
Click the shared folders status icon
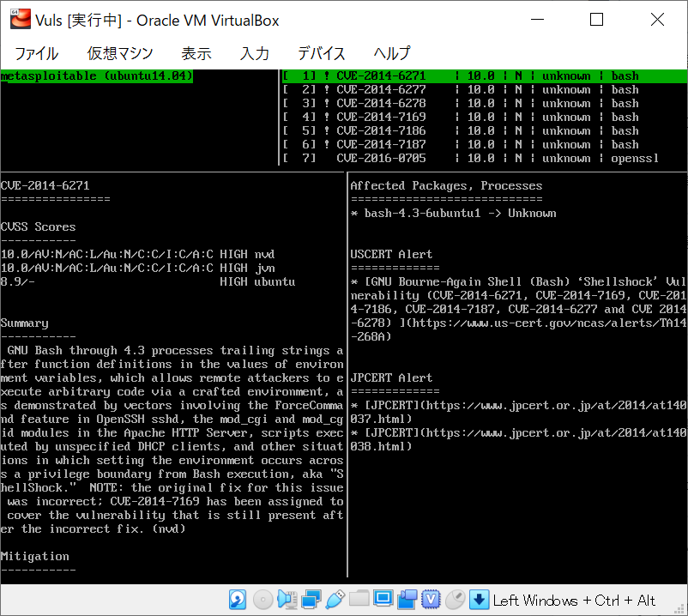(359, 599)
